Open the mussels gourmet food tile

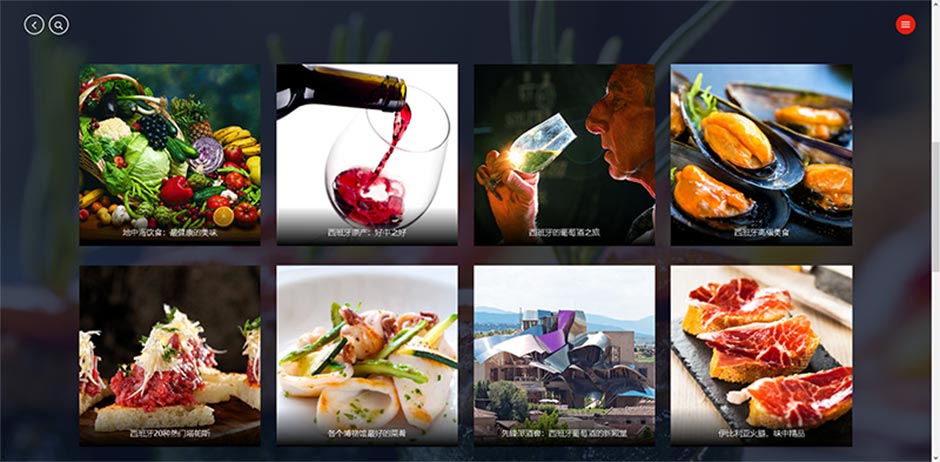761,155
